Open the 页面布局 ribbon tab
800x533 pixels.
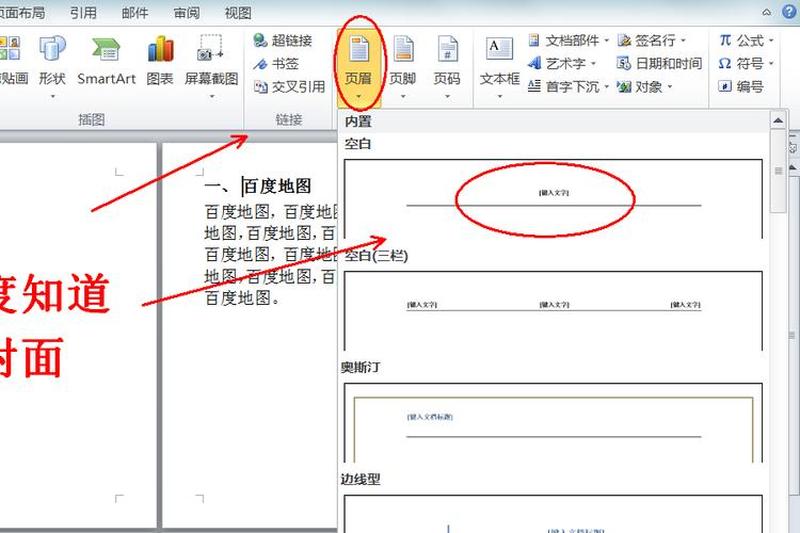point(21,12)
